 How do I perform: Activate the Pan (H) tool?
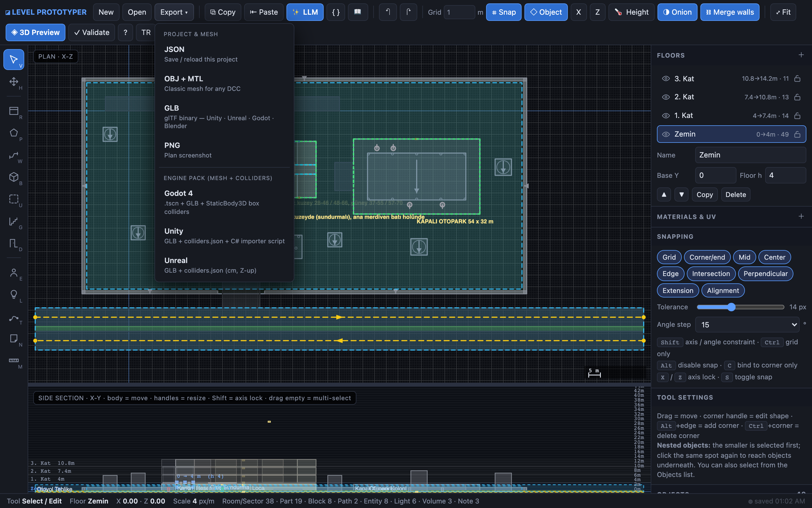tap(14, 82)
